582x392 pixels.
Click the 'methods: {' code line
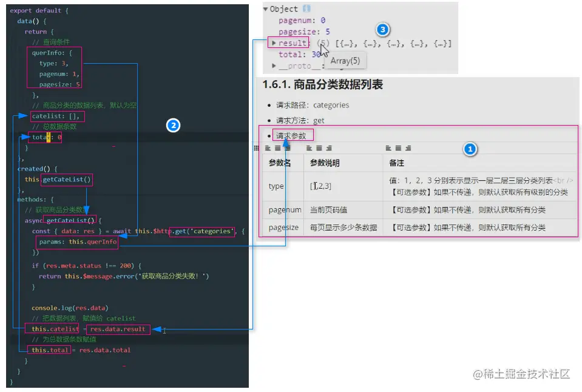coord(36,200)
